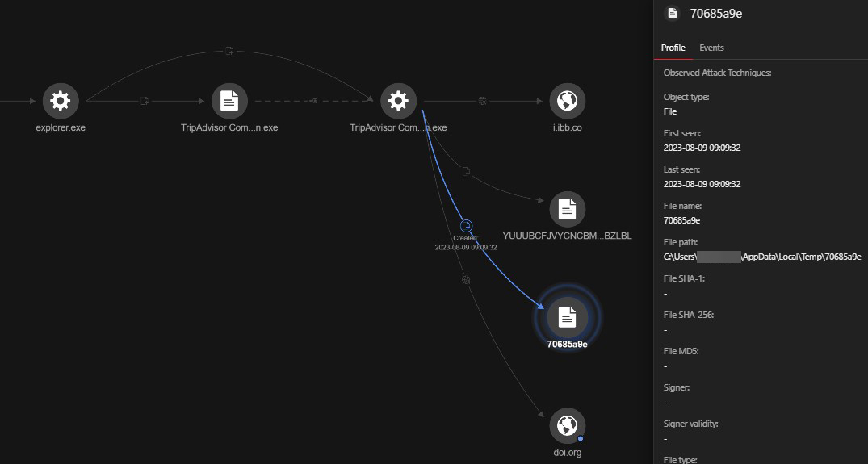The image size is (868, 464).
Task: Click the first TripAdvisor file node icon
Action: click(229, 101)
